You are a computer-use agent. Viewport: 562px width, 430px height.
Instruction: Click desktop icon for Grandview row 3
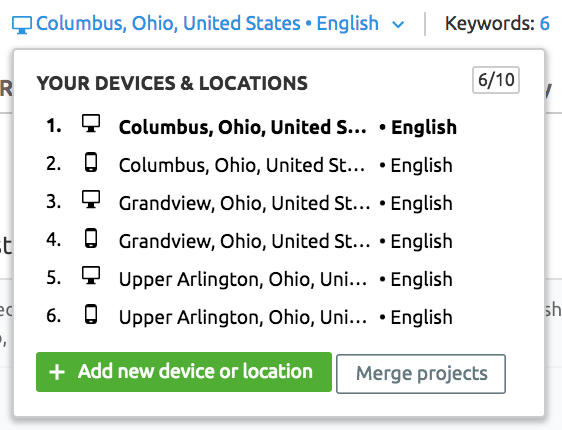[x=91, y=200]
